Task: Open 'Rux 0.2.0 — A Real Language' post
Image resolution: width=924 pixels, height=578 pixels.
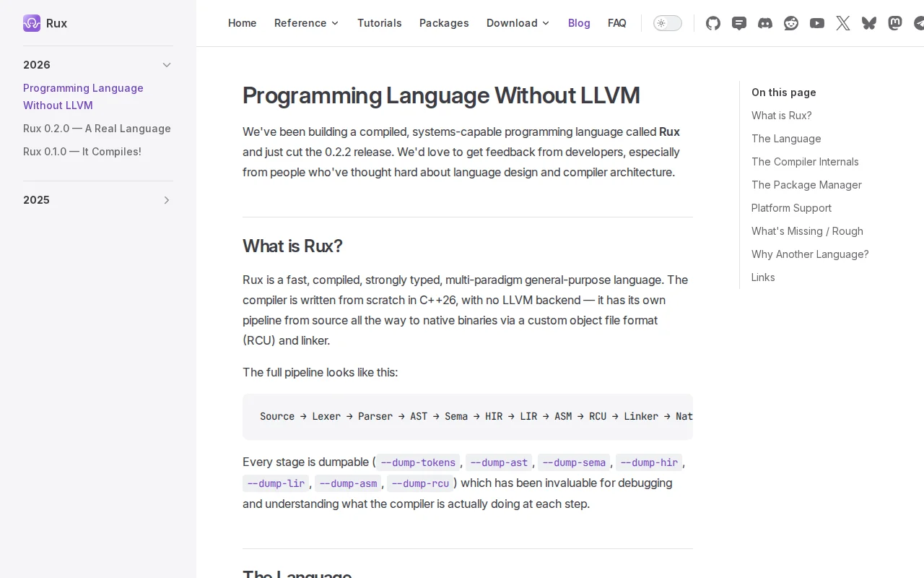Action: point(97,129)
